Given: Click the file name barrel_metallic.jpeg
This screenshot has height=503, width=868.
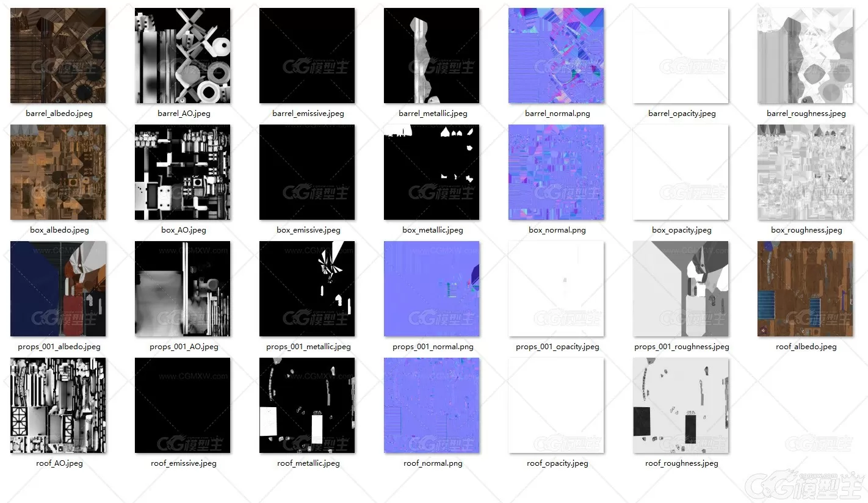Looking at the screenshot, I should pos(433,114).
